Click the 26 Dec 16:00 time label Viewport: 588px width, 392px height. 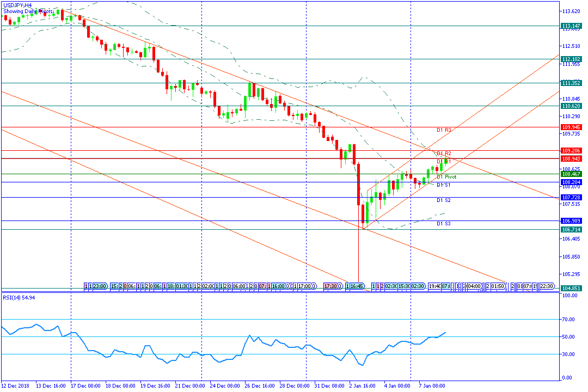tap(260, 386)
